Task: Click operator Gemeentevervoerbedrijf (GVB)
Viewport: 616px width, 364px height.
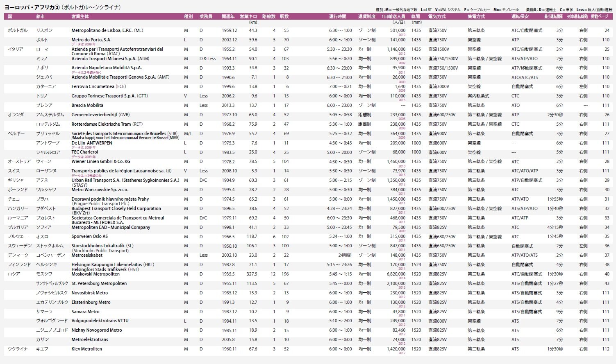Action: coord(101,115)
